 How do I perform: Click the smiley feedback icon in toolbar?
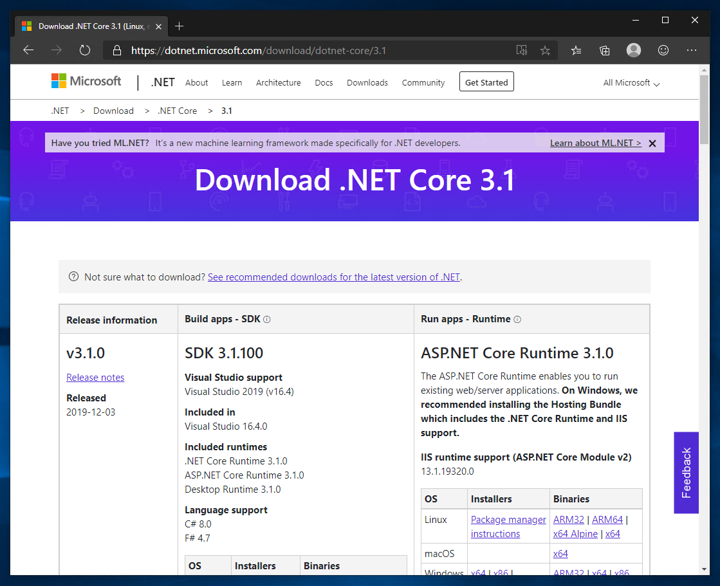click(x=663, y=50)
